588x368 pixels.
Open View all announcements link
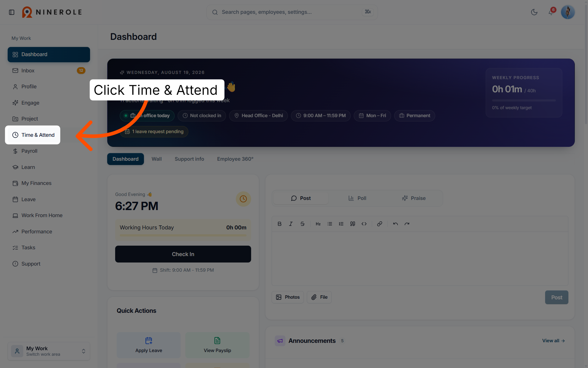coord(553,341)
